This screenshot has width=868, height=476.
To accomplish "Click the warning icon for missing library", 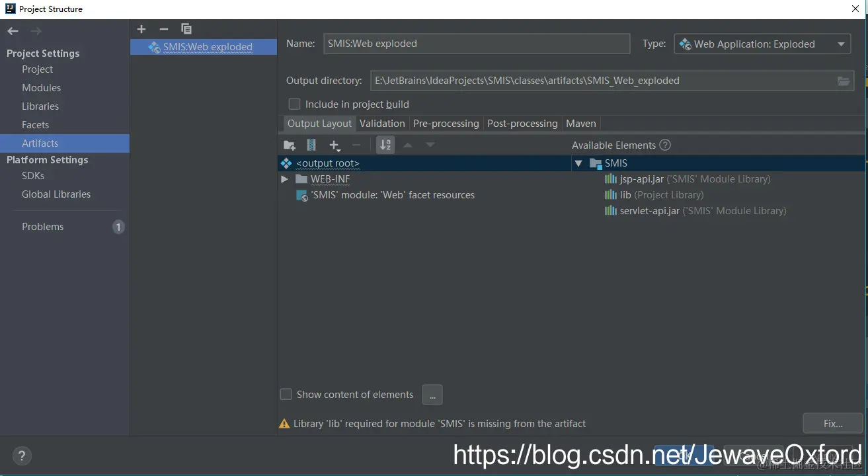I will (284, 424).
